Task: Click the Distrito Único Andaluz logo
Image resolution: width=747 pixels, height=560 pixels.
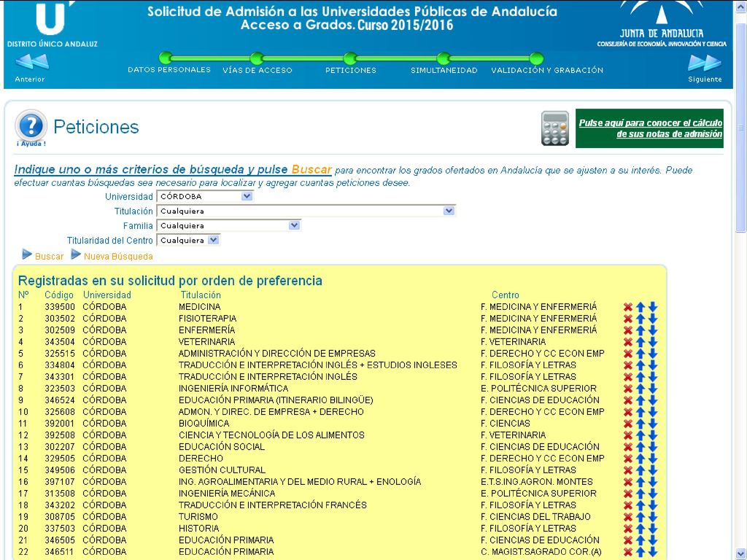Action: coord(53,24)
